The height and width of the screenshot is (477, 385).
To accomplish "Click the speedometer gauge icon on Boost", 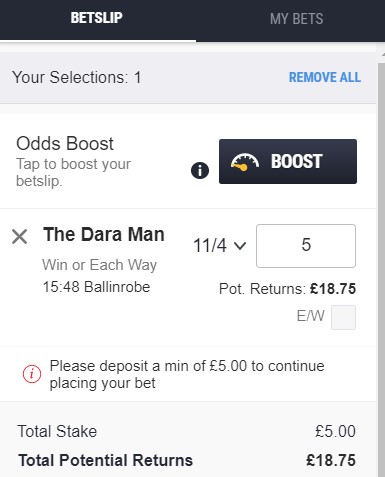I will [x=245, y=162].
